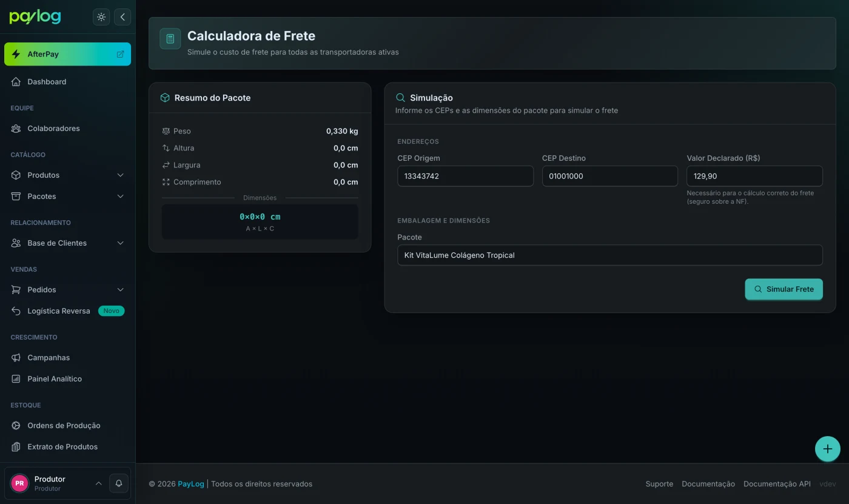Open the AfterPay external link icon
849x504 pixels.
pos(120,54)
